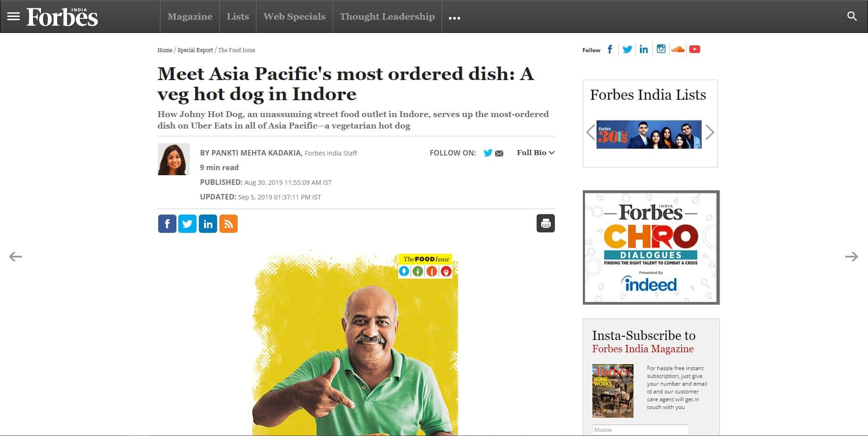This screenshot has width=868, height=436.
Task: Email the author via envelope icon
Action: (499, 153)
